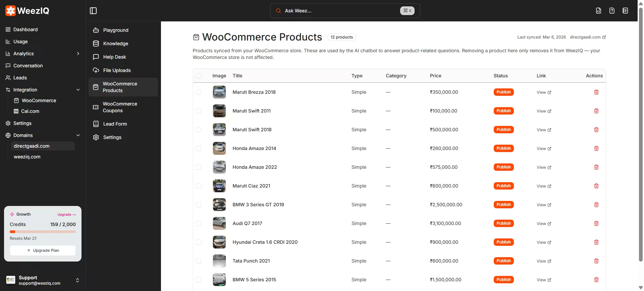This screenshot has height=291, width=644.
Task: Click BMW 3 Series GT 2019 thumbnail
Action: point(219,205)
